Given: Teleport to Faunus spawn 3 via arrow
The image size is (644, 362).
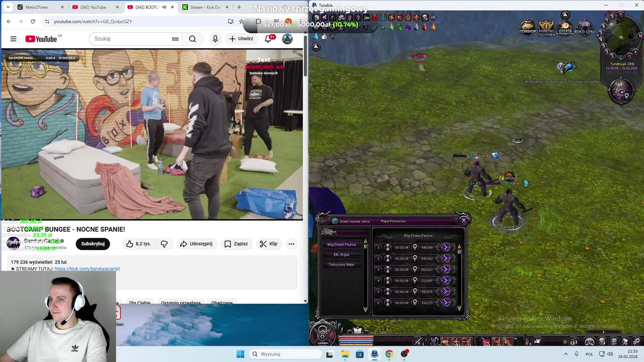Looking at the screenshot, I should pyautogui.click(x=446, y=269).
